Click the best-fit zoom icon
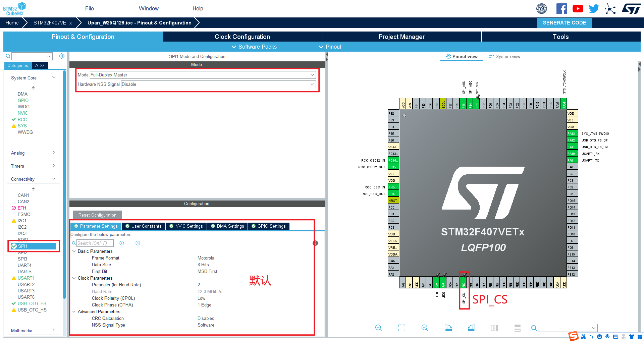 pyautogui.click(x=401, y=328)
